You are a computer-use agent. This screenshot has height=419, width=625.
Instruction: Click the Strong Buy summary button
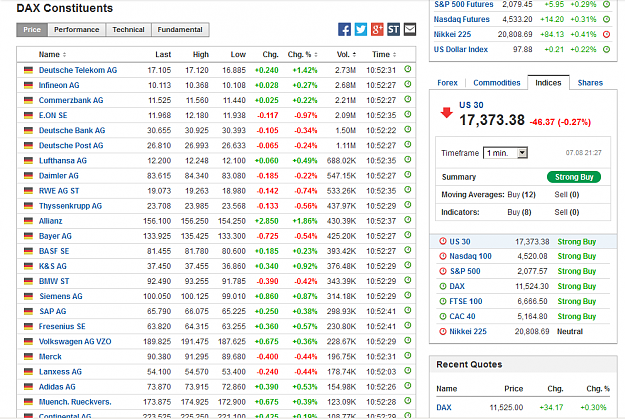point(574,177)
